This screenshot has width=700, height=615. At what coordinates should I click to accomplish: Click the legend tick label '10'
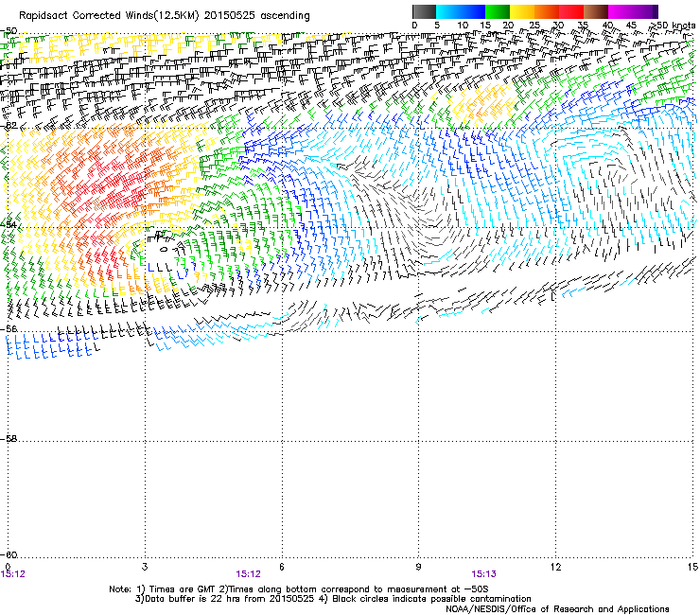(x=462, y=26)
